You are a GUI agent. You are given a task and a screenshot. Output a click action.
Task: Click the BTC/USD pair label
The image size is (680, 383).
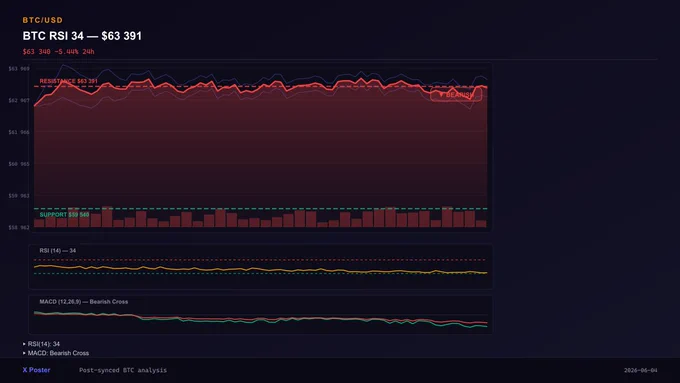pos(42,20)
